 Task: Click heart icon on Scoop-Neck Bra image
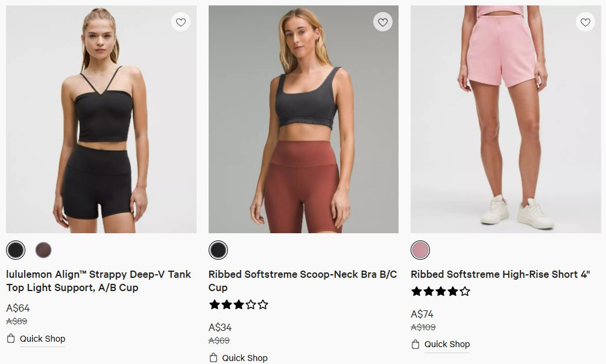pos(383,22)
